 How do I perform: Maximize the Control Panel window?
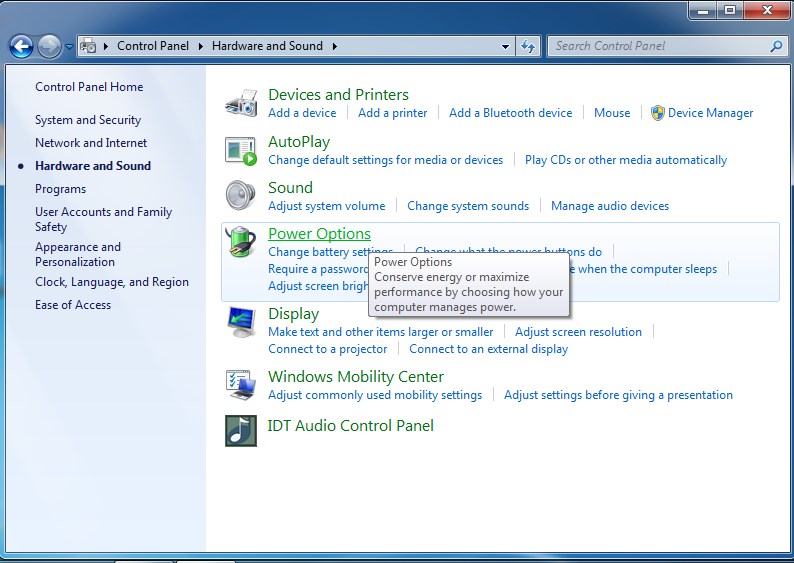[x=730, y=10]
